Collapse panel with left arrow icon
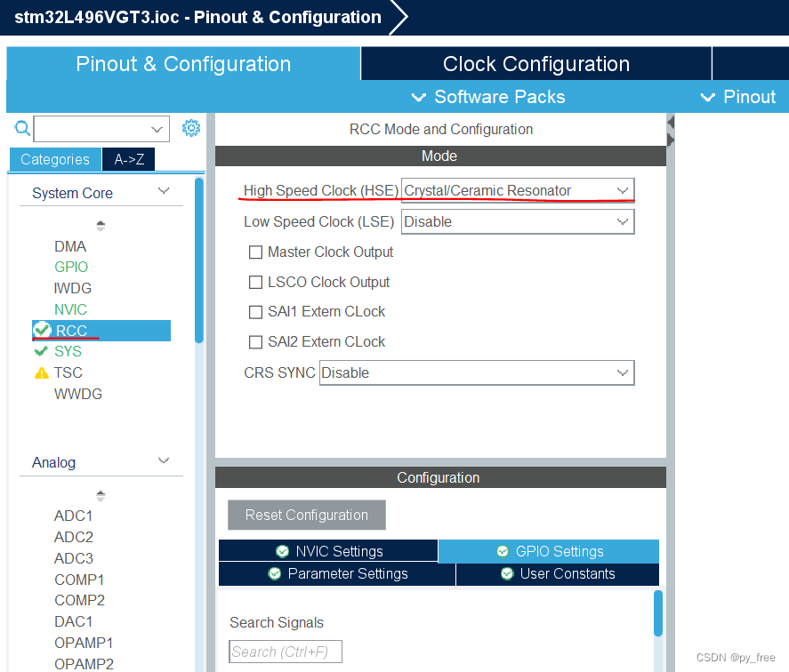 coord(671,123)
